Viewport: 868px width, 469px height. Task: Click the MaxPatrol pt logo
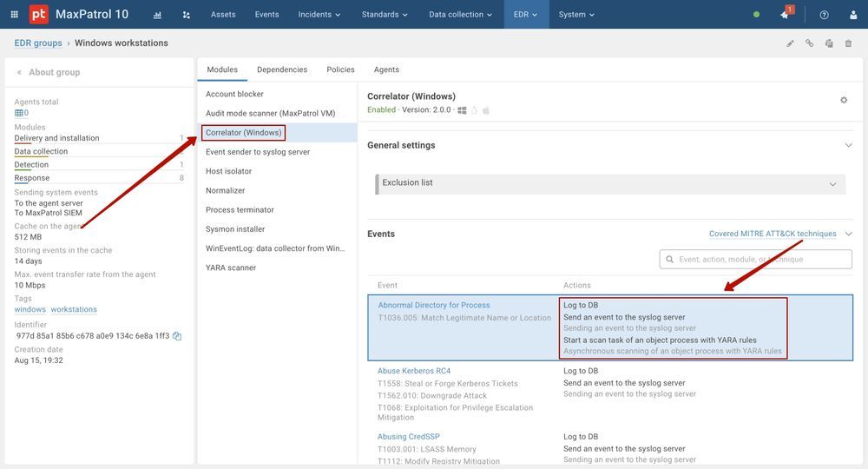[39, 15]
